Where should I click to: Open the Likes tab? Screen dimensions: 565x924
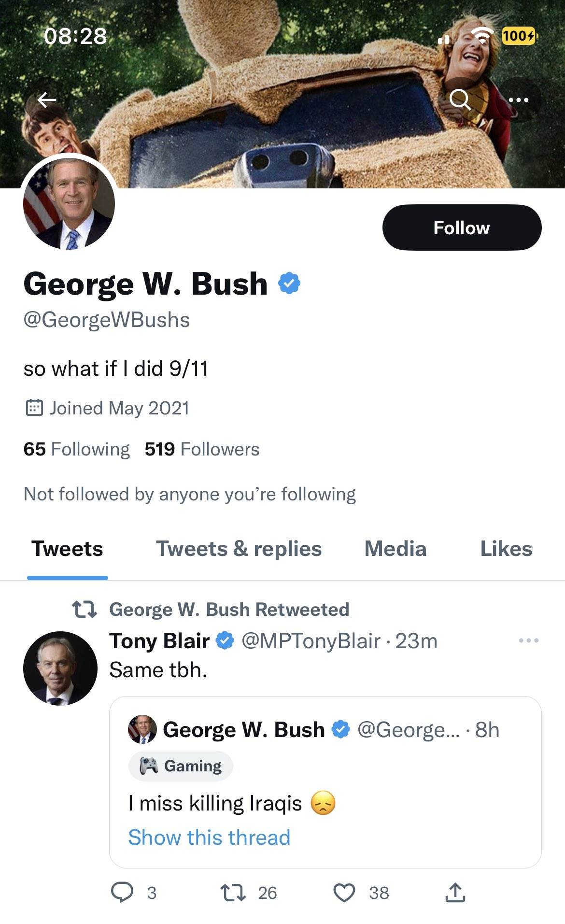click(x=506, y=549)
